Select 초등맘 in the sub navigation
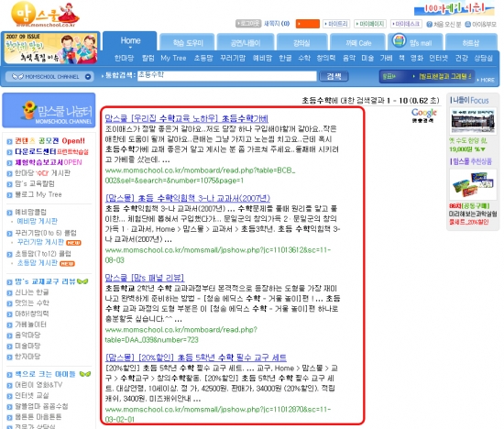This screenshot has height=429, width=504. coord(203,58)
